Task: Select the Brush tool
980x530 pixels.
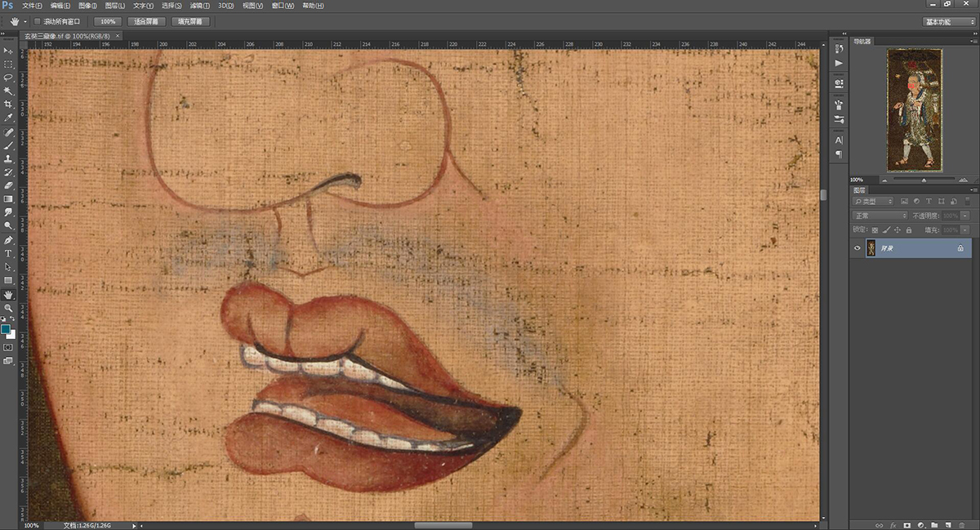Action: pyautogui.click(x=8, y=145)
